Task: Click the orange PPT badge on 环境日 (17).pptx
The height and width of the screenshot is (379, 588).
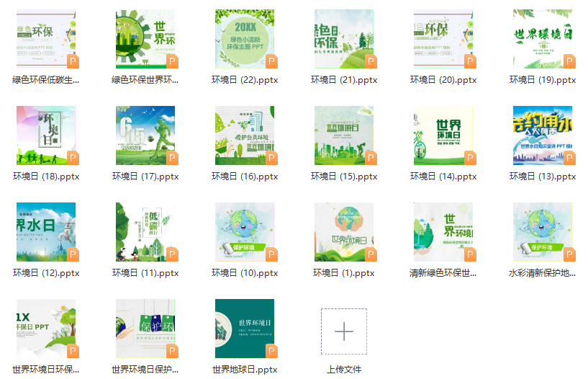Action: (172, 158)
